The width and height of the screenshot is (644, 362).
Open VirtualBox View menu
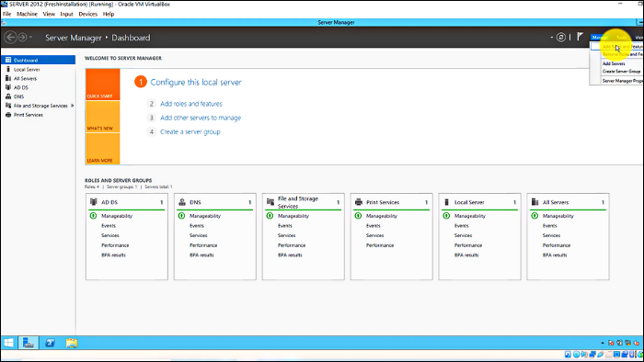[49, 14]
